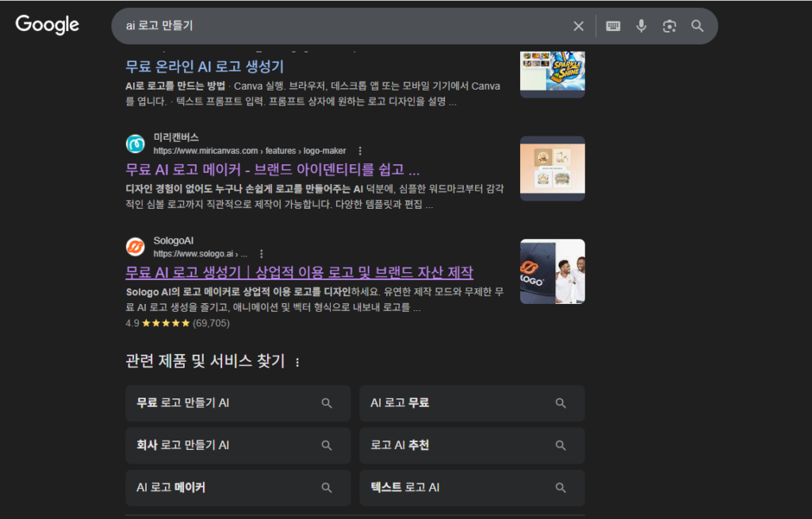Clear the search query with the X icon

578,26
